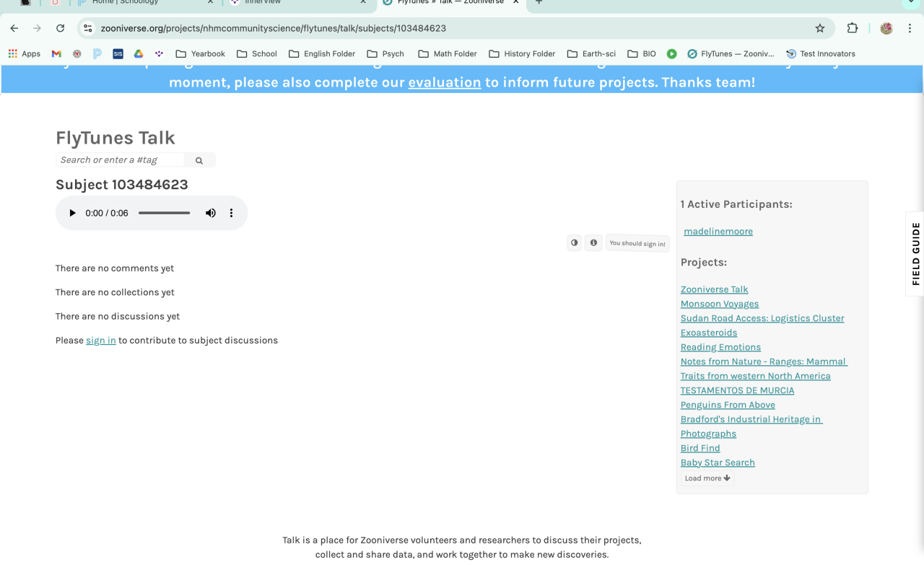Open the Bird Find project link
The image size is (924, 565).
[700, 448]
